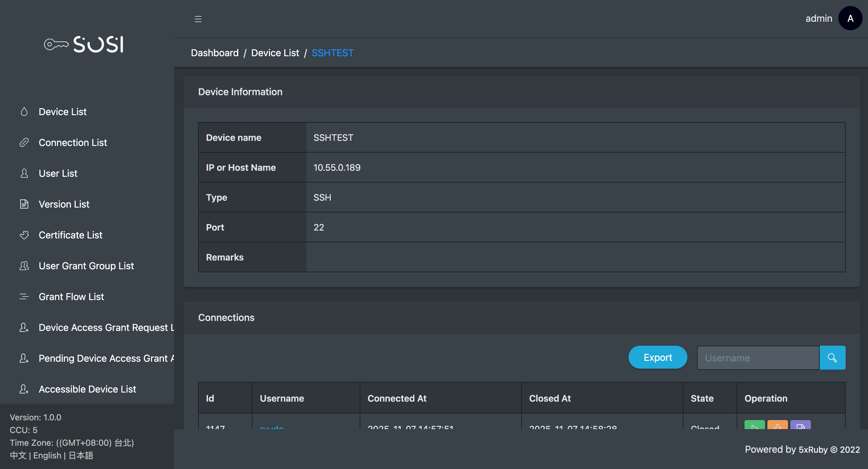Switch language to 日本語

[81, 455]
